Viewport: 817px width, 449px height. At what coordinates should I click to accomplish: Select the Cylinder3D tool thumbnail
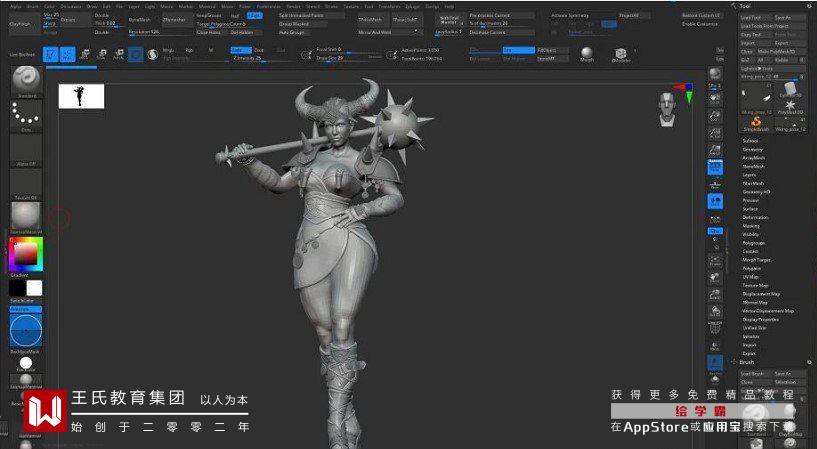pos(790,90)
